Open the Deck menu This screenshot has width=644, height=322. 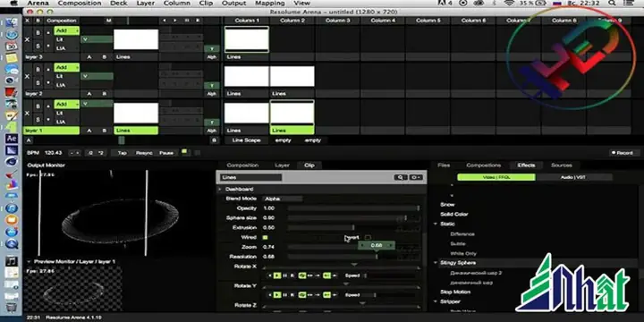(x=119, y=4)
